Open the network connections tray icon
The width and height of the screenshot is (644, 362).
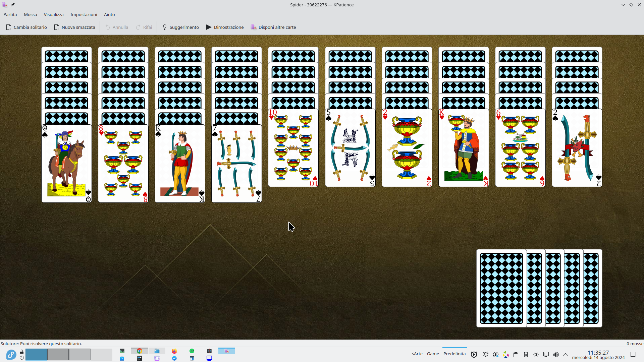click(x=546, y=355)
